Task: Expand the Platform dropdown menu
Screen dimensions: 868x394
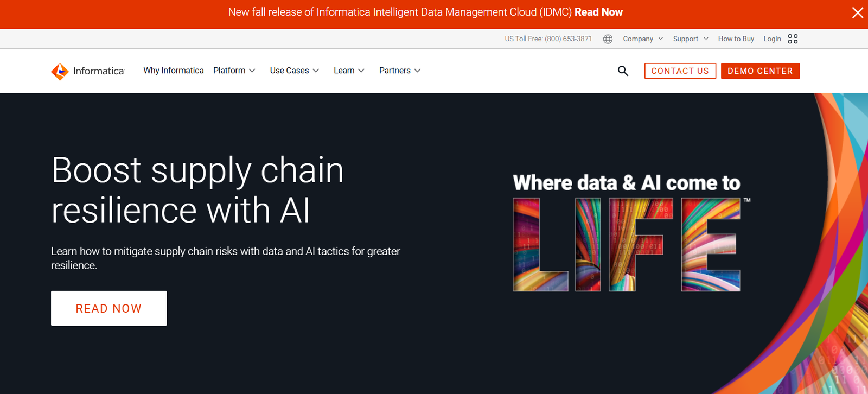Action: (x=234, y=71)
